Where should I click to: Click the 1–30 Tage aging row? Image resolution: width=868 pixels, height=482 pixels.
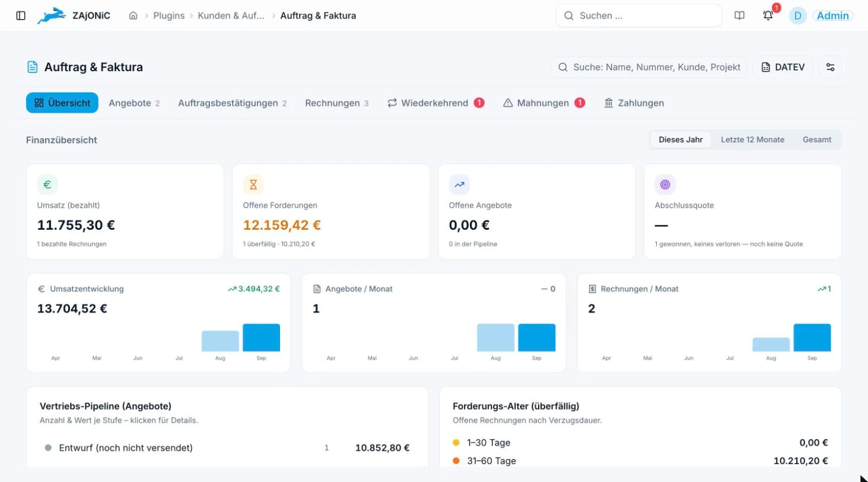(x=640, y=443)
